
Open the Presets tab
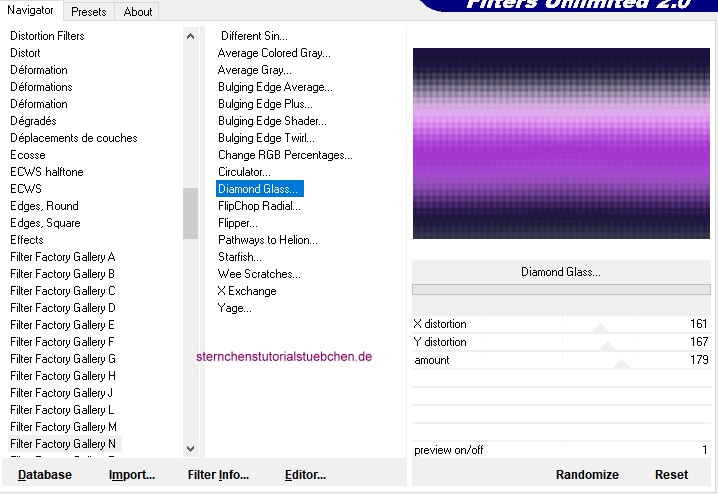(89, 12)
